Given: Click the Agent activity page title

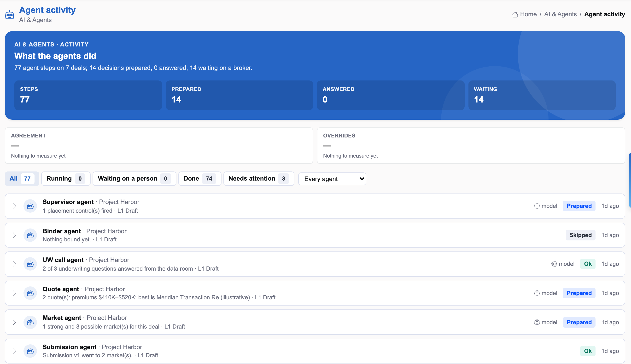Looking at the screenshot, I should pos(47,10).
